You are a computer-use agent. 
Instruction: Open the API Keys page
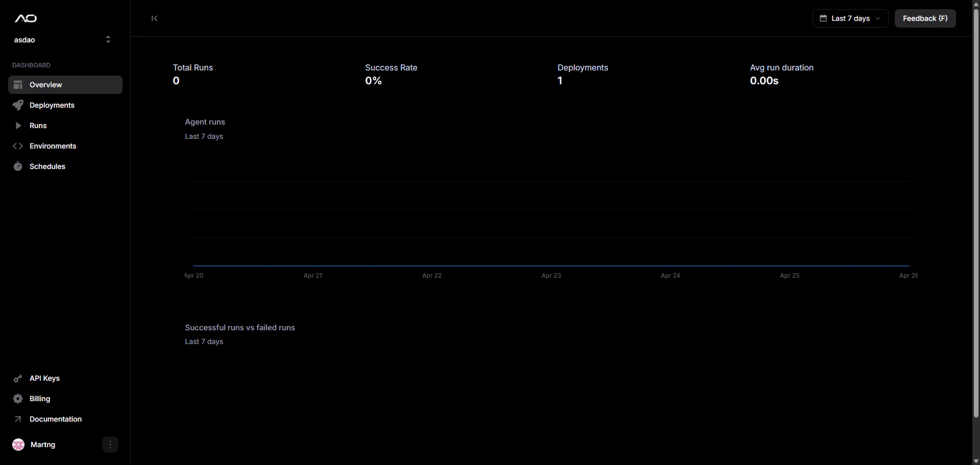pos(65,378)
